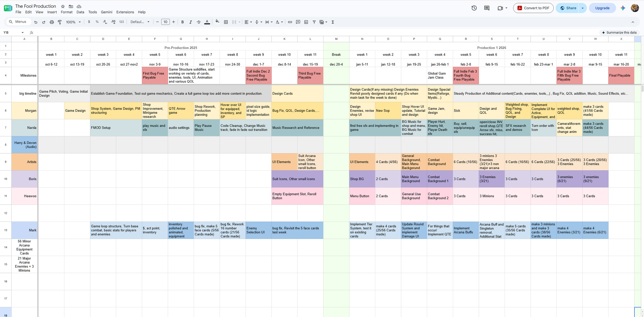644x317 pixels.
Task: Open the Extensions menu
Action: tap(125, 12)
